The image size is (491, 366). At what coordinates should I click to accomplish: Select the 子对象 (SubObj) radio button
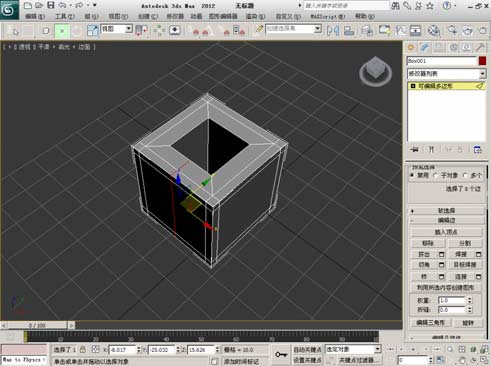pos(436,175)
